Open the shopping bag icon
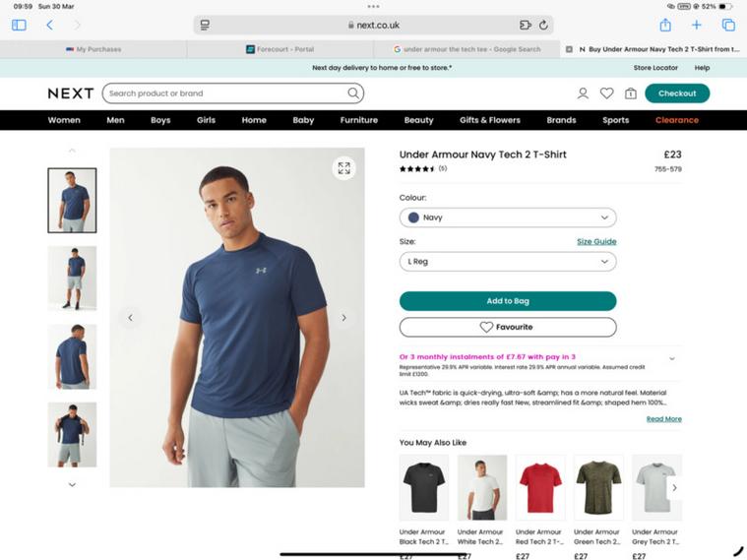The width and height of the screenshot is (747, 560). [630, 93]
